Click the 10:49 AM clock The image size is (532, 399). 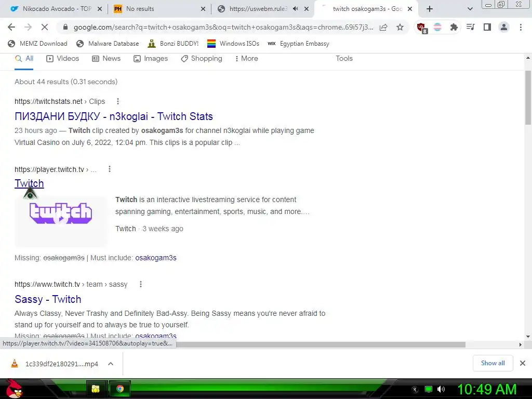coord(487,389)
